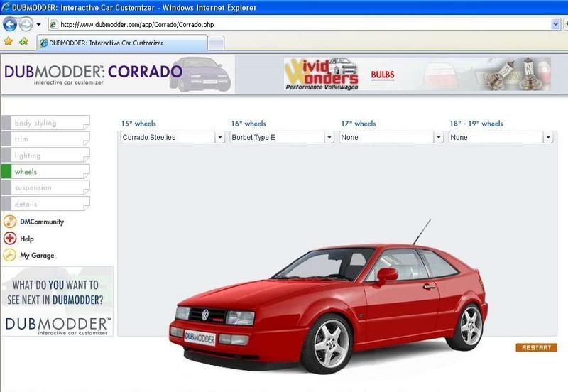Select the wheels menu tab
This screenshot has width=568, height=392.
coord(46,171)
